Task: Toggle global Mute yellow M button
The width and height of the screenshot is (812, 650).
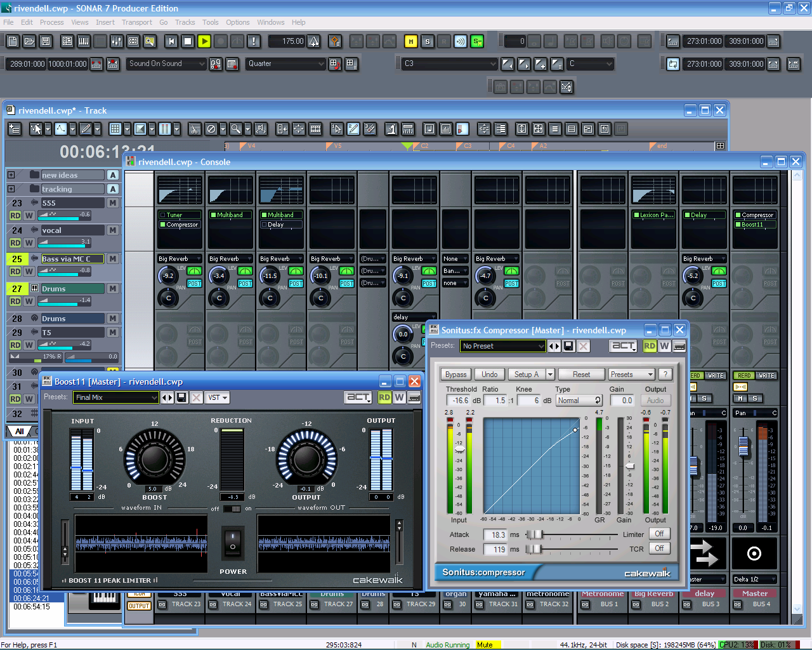Action: [411, 41]
